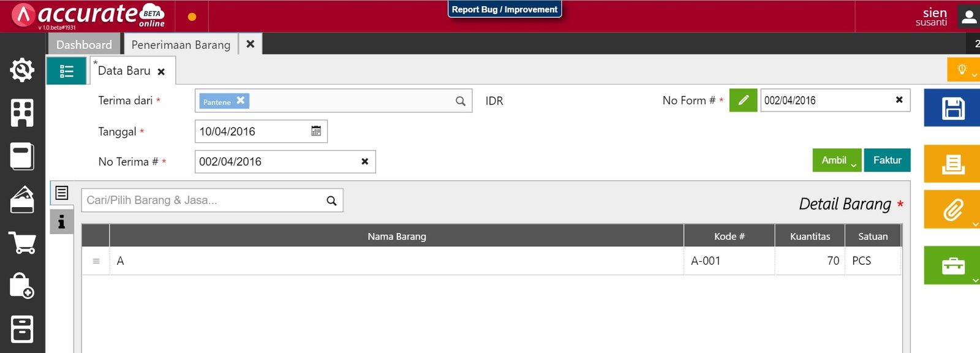Image resolution: width=980 pixels, height=353 pixels.
Task: Switch to the Dashboard tab
Action: click(84, 45)
